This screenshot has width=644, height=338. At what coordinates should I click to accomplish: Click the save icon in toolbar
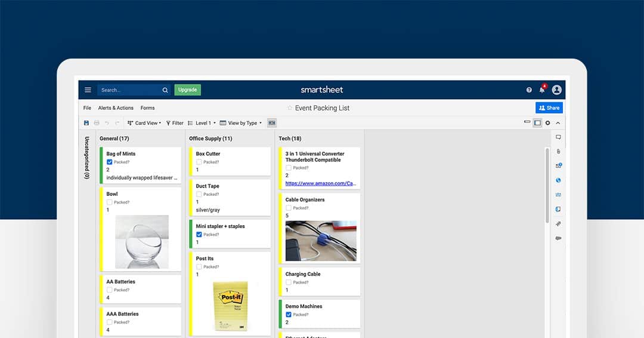coord(86,123)
